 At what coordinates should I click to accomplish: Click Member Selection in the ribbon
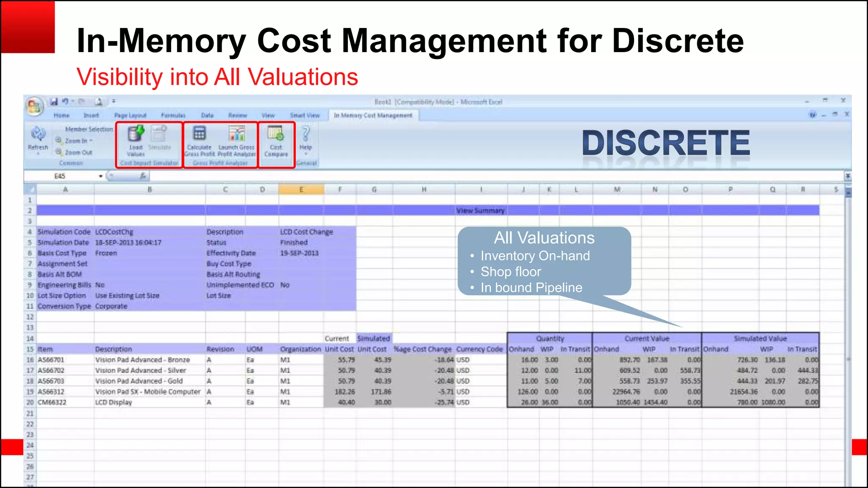89,129
